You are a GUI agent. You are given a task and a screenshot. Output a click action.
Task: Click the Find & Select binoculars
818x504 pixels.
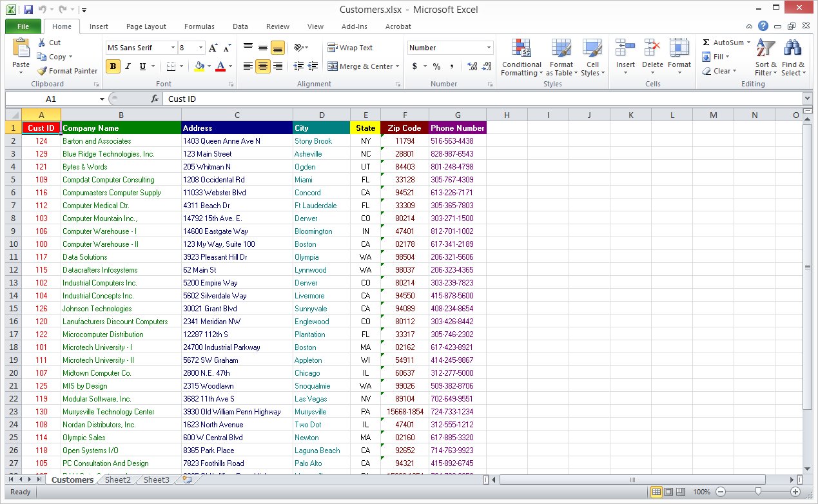click(792, 49)
